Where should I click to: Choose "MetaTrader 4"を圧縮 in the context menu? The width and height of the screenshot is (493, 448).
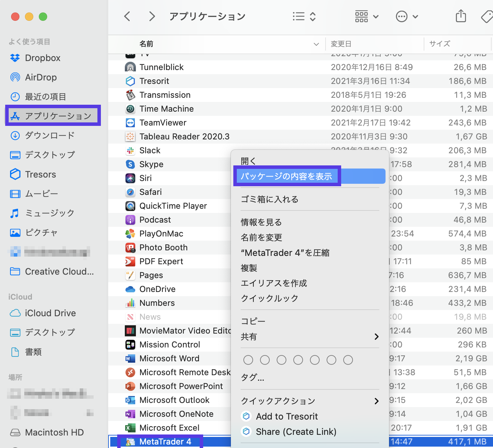285,252
